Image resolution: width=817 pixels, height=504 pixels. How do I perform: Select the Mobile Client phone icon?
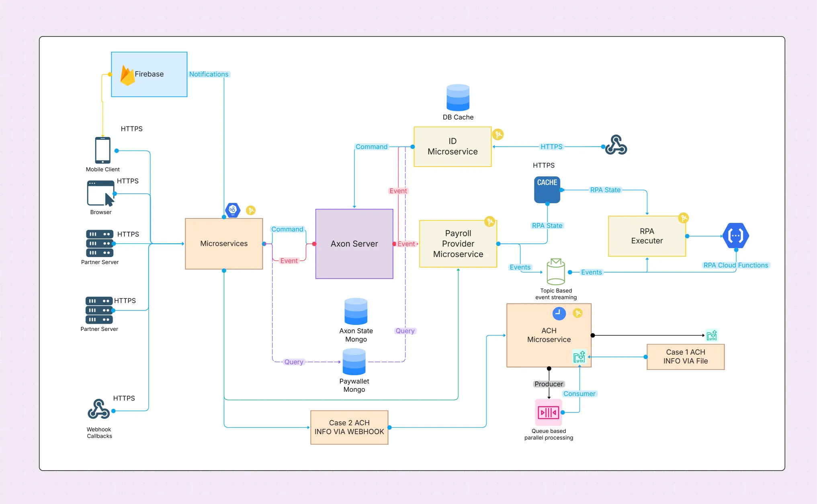(x=102, y=150)
